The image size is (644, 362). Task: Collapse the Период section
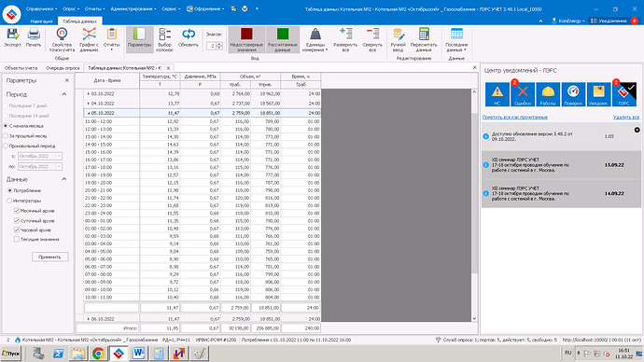[64, 94]
